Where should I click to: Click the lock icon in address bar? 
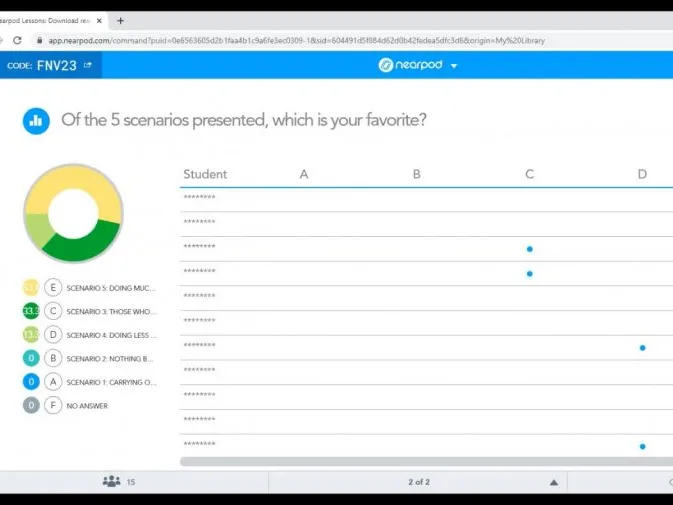40,40
